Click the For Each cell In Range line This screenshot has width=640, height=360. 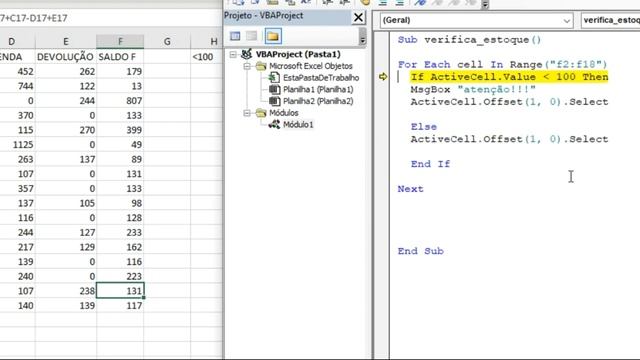(502, 64)
